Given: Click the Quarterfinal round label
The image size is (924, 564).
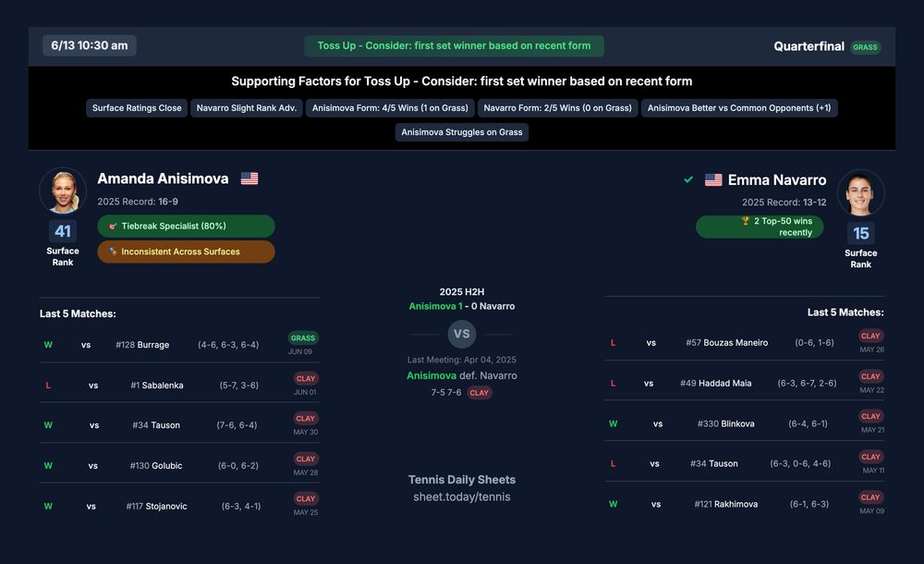Looking at the screenshot, I should point(808,46).
